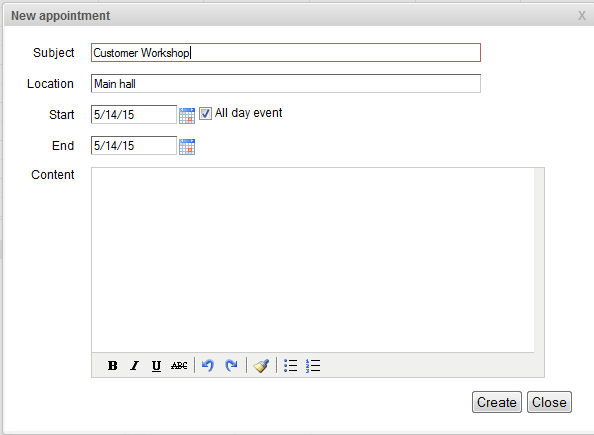Apply underline formatting button

156,366
